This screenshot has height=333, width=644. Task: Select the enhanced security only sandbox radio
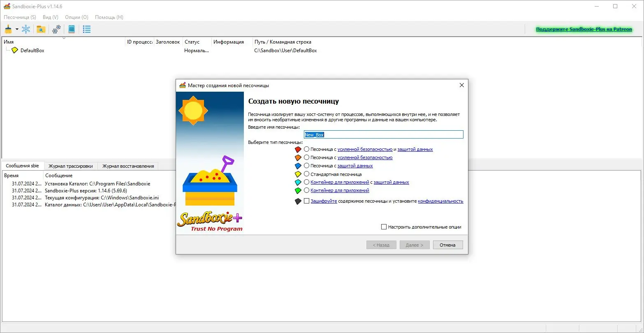point(306,157)
